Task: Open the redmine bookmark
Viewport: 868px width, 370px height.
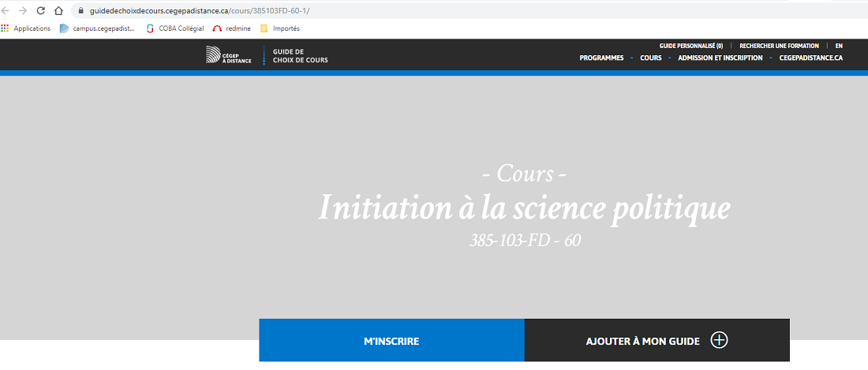Action: coord(232,28)
